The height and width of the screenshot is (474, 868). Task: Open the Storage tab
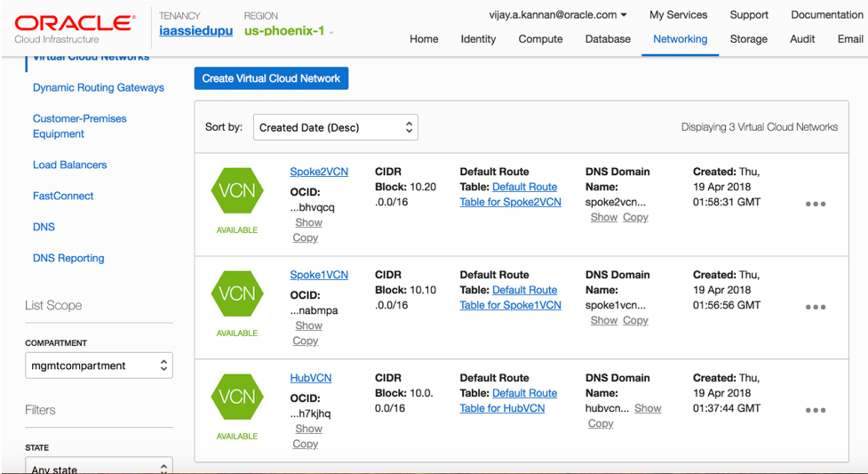point(748,39)
